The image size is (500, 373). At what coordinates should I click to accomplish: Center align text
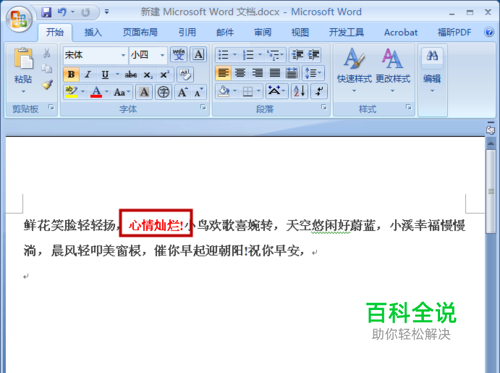[240, 73]
